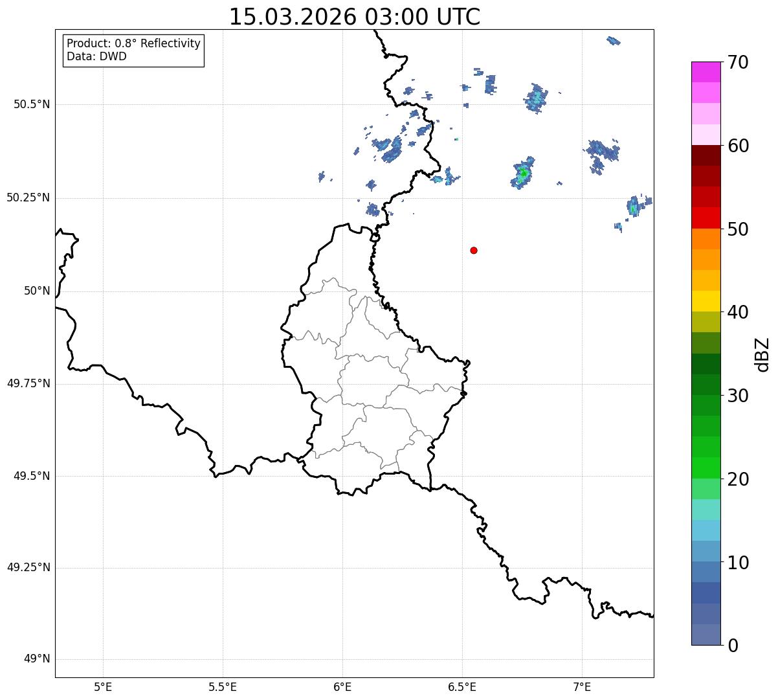Click the '6.5°E' longitude label
The width and height of the screenshot is (778, 700).
[462, 687]
